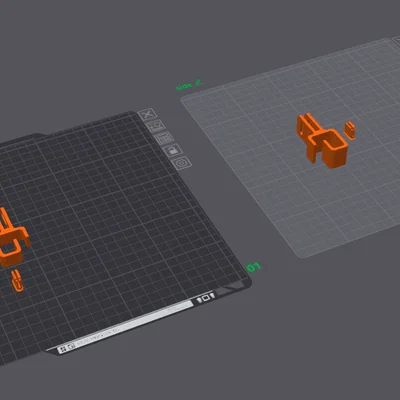Screen dimensions: 400x400
Task: Click the arrange objects icon on plate 01
Action: click(164, 137)
